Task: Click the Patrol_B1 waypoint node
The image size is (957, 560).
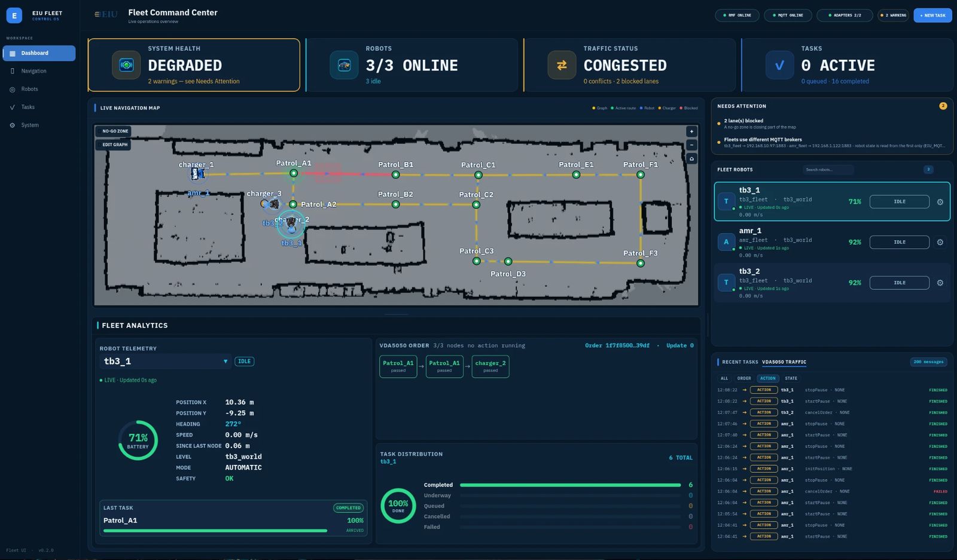Action: tap(395, 175)
